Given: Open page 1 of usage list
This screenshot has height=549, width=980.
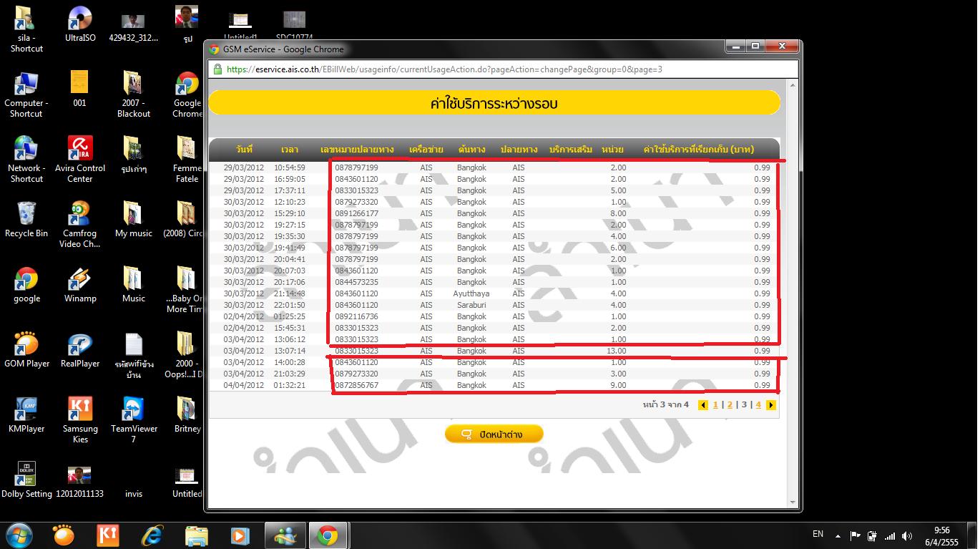Looking at the screenshot, I should tap(715, 405).
